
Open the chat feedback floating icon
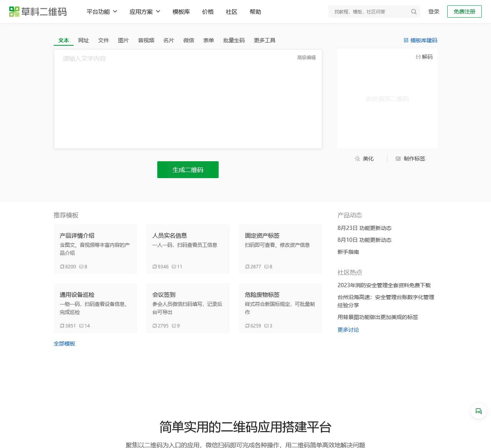point(478,411)
